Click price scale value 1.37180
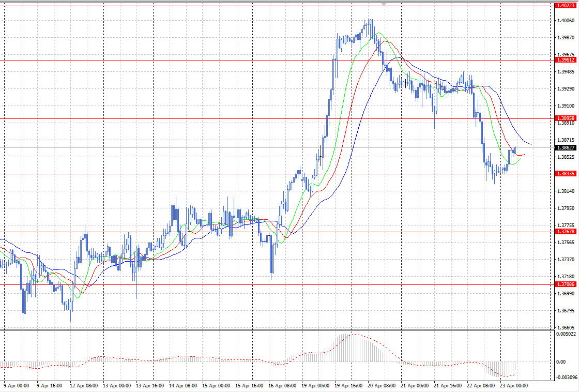This screenshot has height=392, width=579. 566,277
